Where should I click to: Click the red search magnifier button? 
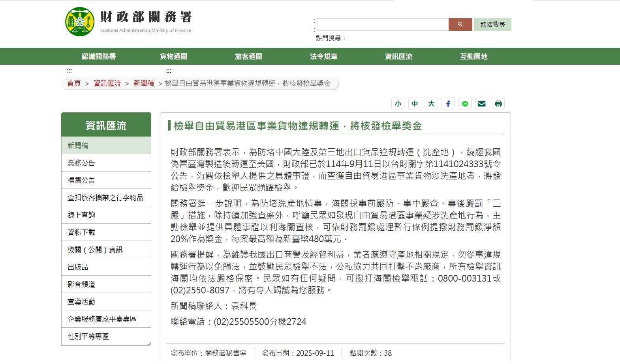click(460, 24)
